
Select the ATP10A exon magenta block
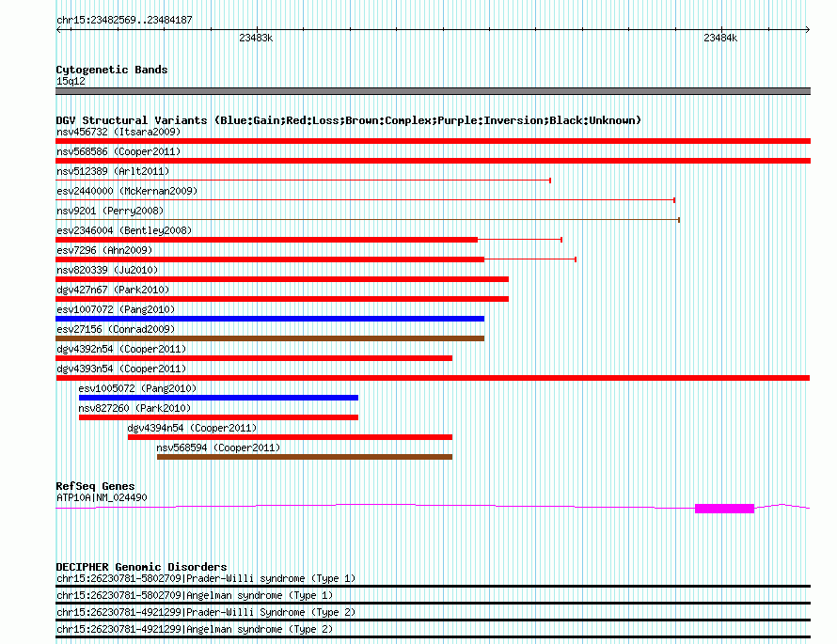pyautogui.click(x=724, y=509)
